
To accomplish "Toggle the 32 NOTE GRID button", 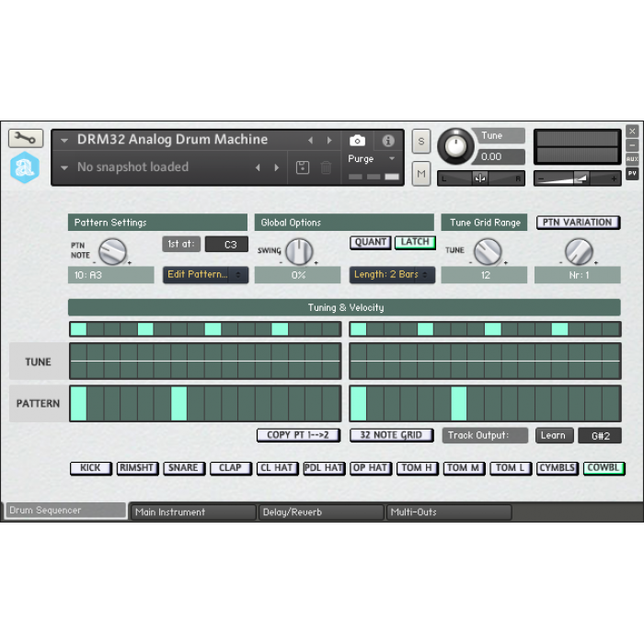I will pos(391,435).
